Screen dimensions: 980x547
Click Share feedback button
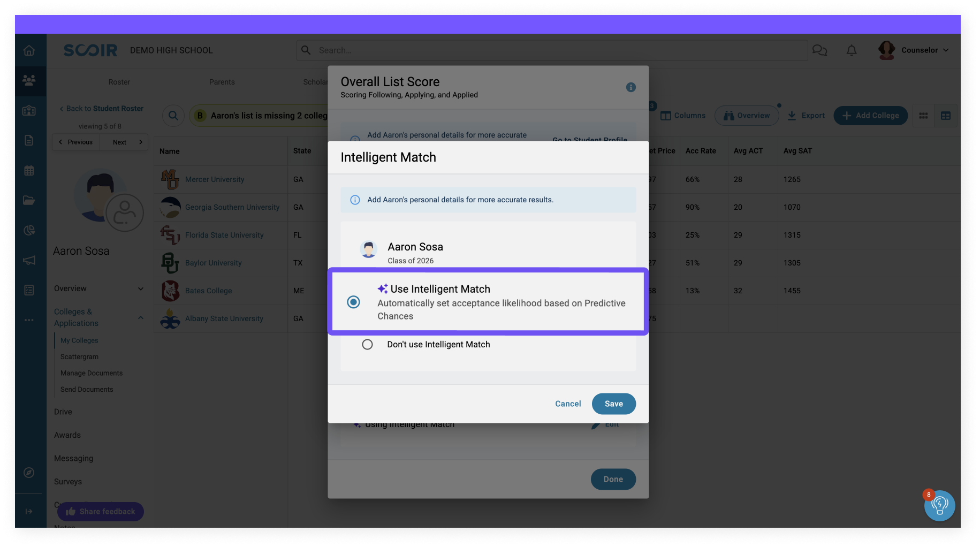(x=101, y=512)
